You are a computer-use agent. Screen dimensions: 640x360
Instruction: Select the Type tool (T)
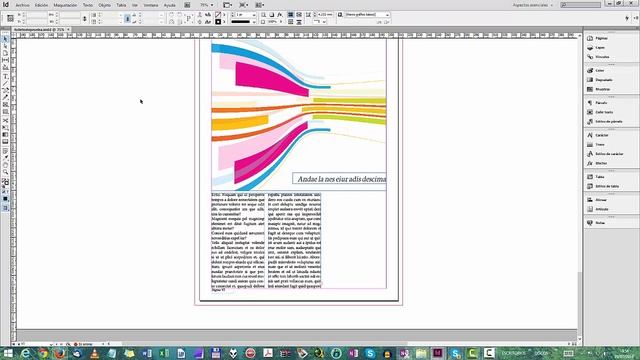coord(5,76)
